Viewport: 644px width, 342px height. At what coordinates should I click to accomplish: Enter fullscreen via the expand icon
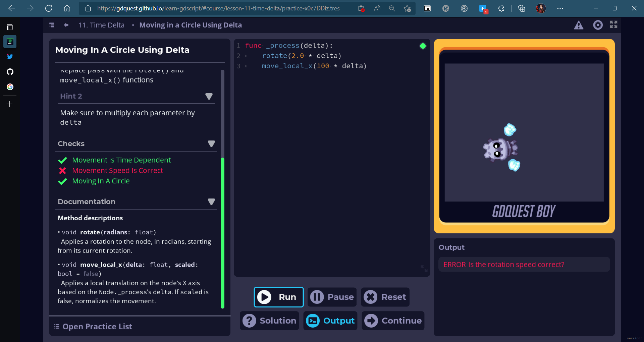pos(613,24)
